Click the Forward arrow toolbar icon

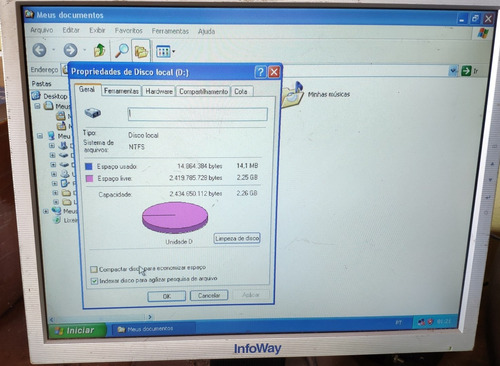tap(70, 50)
